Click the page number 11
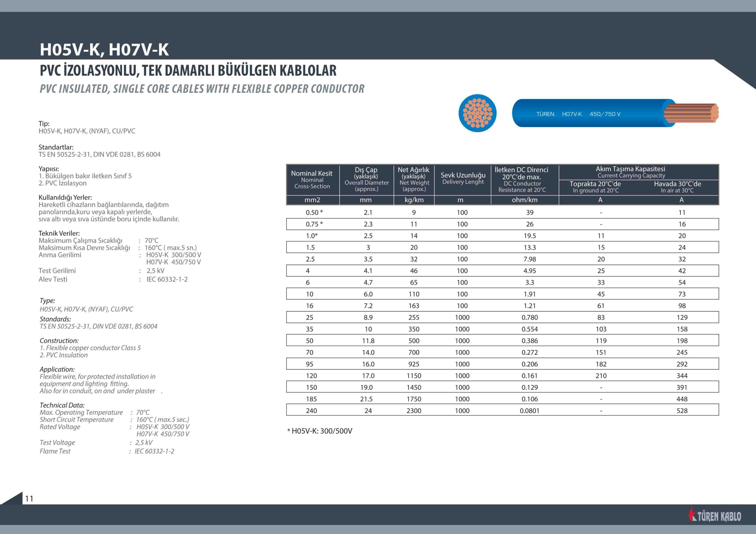The width and height of the screenshot is (756, 534). click(29, 499)
